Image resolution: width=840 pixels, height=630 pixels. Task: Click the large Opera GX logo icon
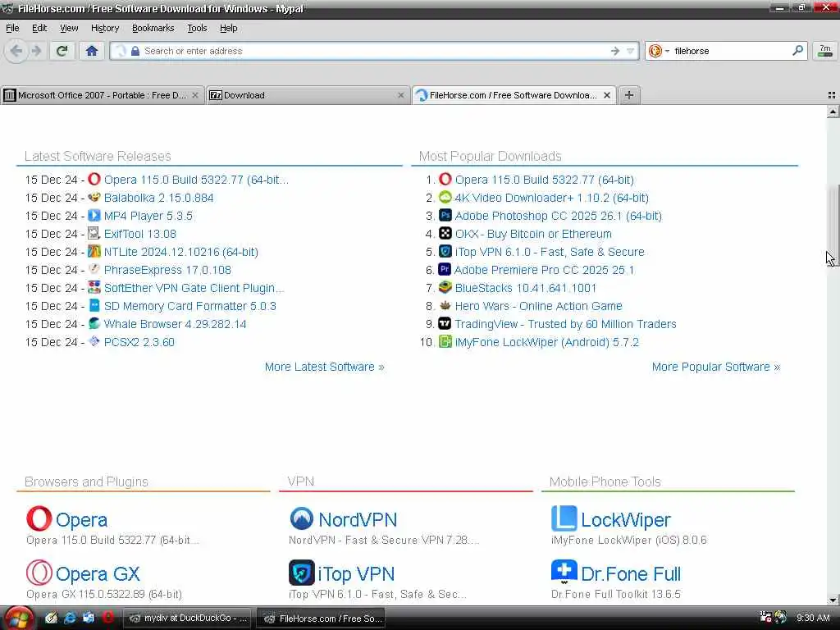point(39,573)
